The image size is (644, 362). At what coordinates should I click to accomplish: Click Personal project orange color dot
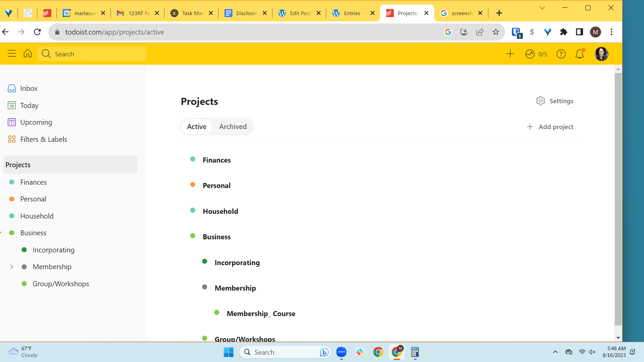(x=193, y=185)
